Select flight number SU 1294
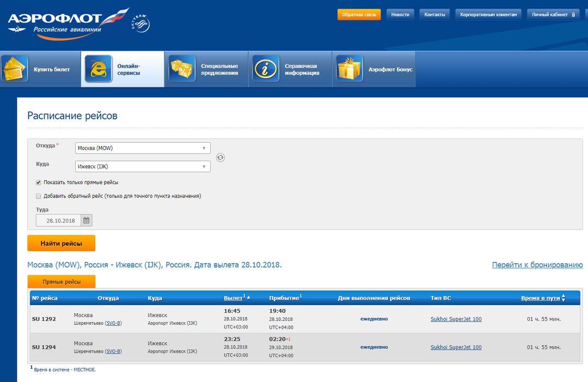This screenshot has width=588, height=382. click(x=44, y=347)
